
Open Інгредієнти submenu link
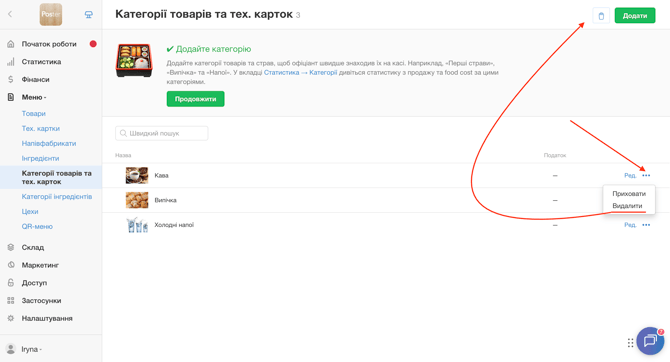pyautogui.click(x=41, y=158)
